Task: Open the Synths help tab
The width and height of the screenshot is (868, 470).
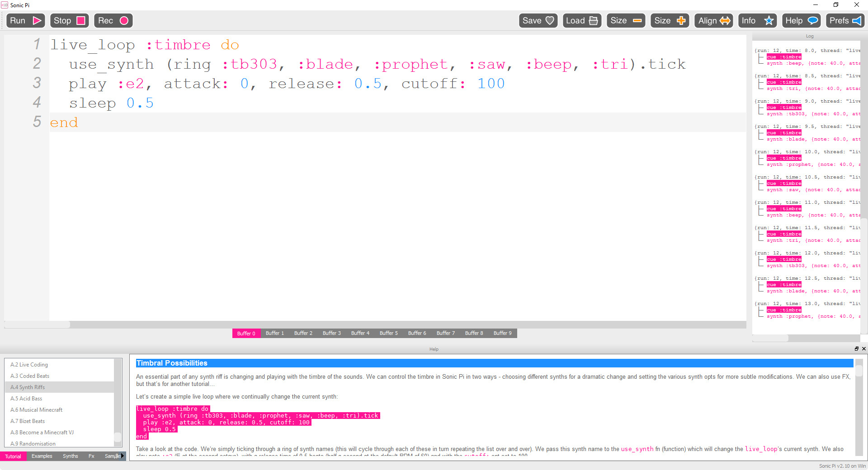Action: (x=70, y=456)
